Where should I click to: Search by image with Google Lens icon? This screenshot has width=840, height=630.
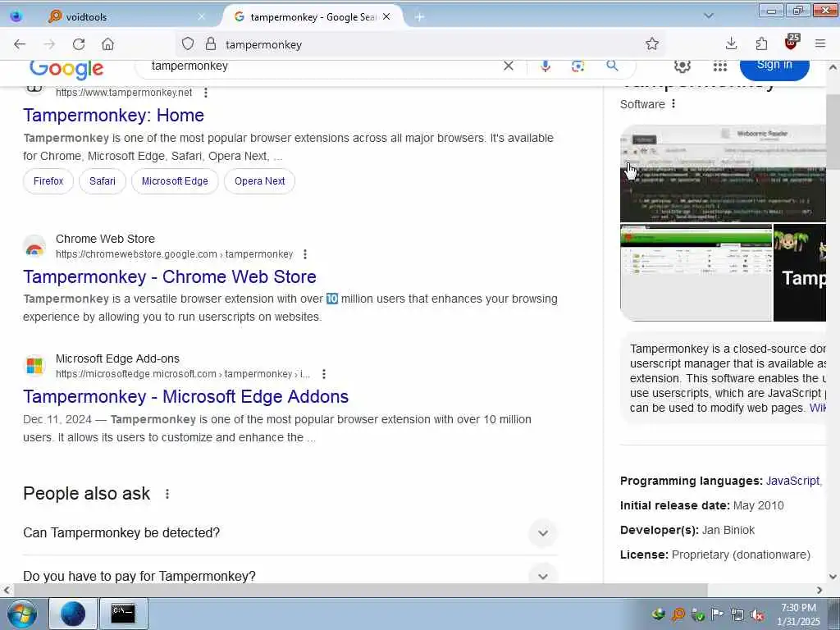[577, 66]
